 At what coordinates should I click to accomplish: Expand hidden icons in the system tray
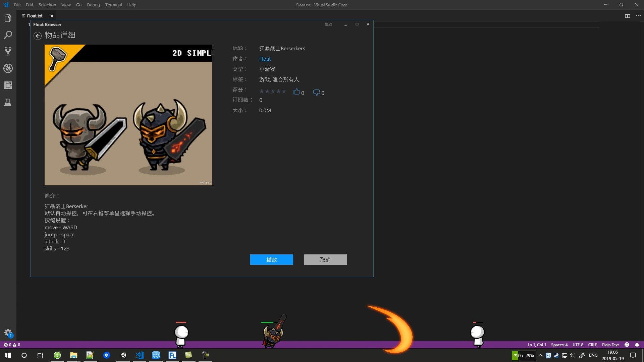pos(540,356)
